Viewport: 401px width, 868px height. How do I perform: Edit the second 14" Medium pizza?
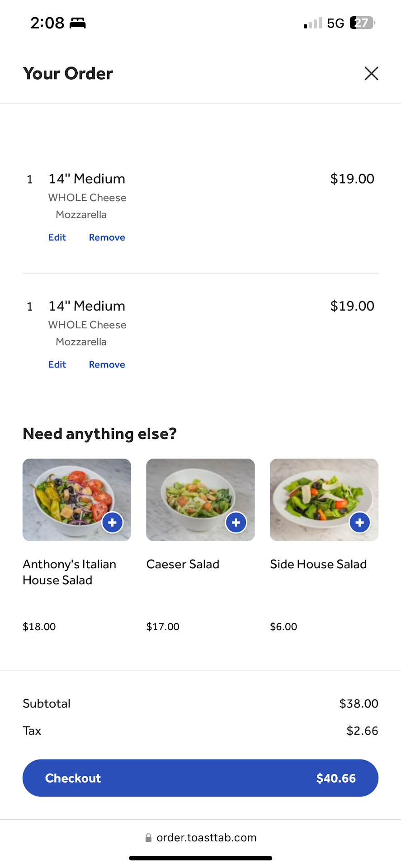pos(57,364)
